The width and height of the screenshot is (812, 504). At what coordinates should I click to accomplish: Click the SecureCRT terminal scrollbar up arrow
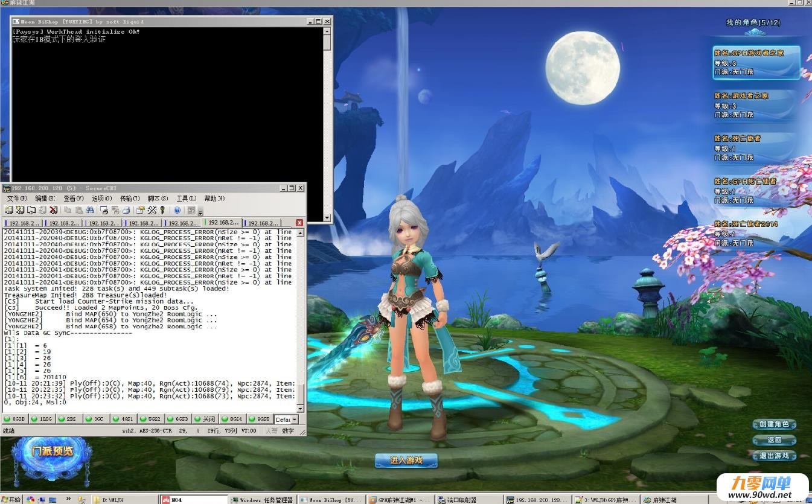pos(301,232)
